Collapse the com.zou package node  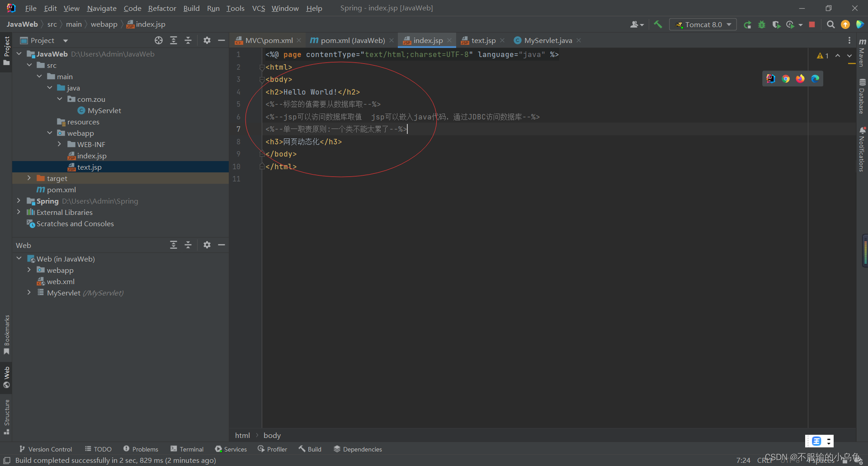pyautogui.click(x=60, y=99)
